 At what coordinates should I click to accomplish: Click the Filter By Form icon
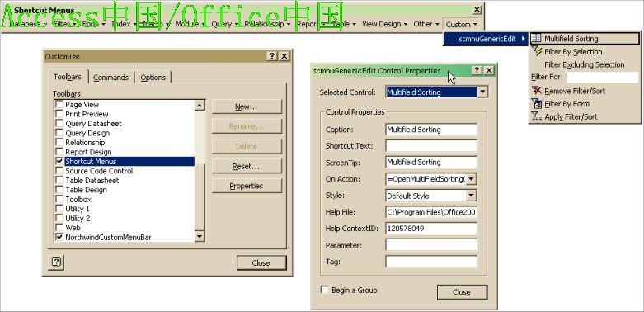pyautogui.click(x=537, y=103)
